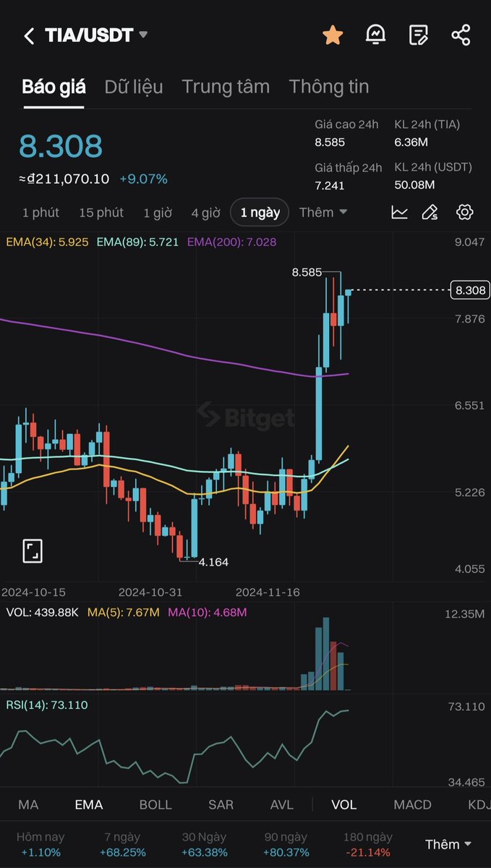Screen dimensions: 491x868
Task: Click 180 ngày -21.14% performance
Action: pos(367,844)
